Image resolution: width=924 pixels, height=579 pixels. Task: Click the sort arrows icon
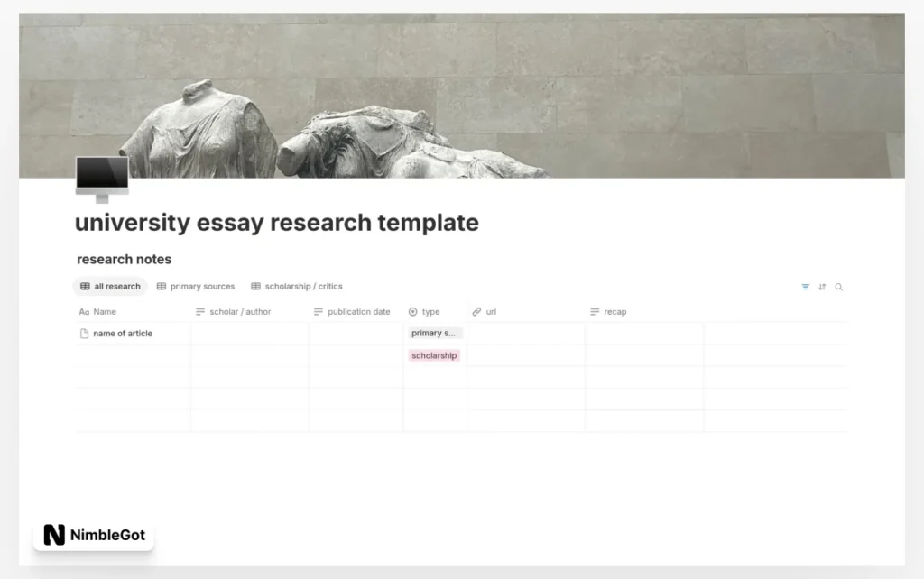pos(822,287)
